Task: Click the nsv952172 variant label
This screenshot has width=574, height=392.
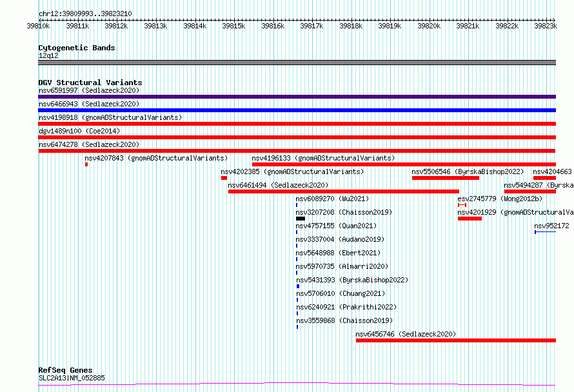Action: (551, 226)
